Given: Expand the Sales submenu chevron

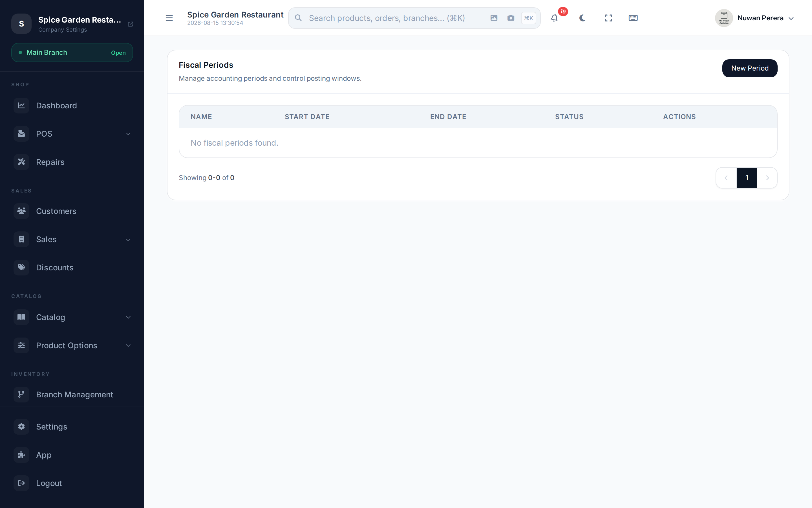Looking at the screenshot, I should [128, 240].
